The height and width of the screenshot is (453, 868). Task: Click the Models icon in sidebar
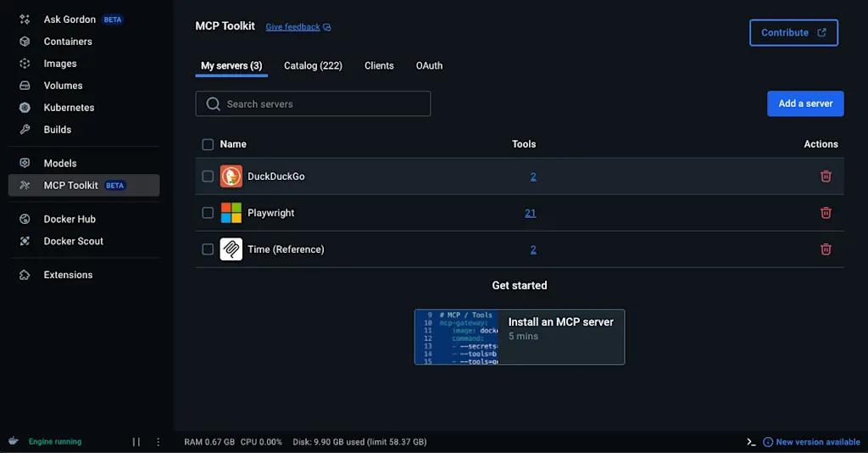(x=25, y=163)
